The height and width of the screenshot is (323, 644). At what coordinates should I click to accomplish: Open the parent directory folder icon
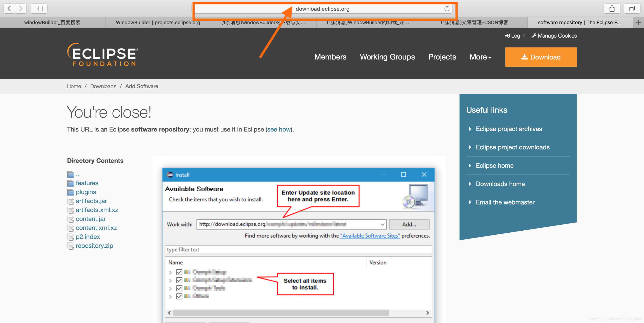[71, 174]
